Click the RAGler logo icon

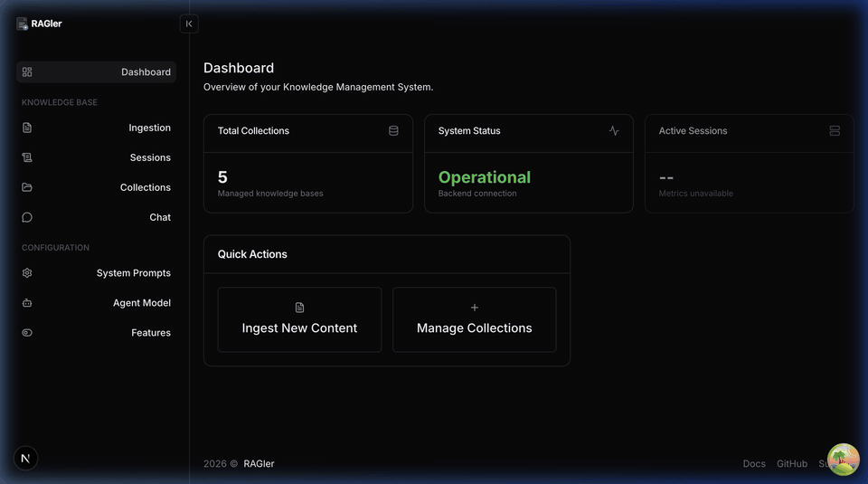click(22, 24)
